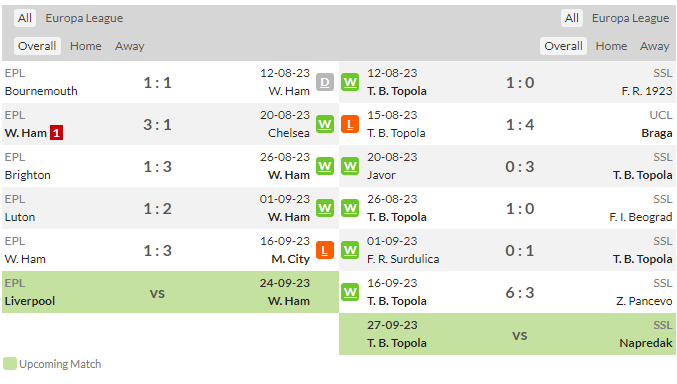Viewport: 677px width, 384px height.
Task: Switch right panel to Europa League
Action: [x=630, y=18]
